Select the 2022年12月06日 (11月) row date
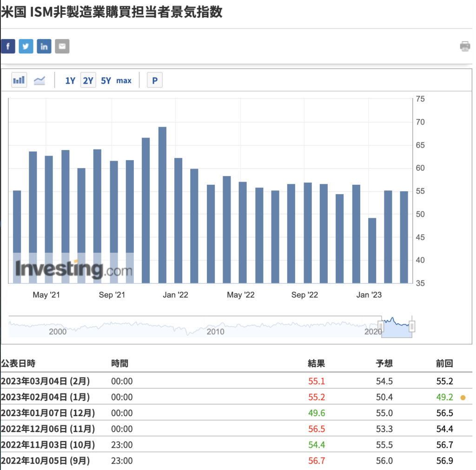The image size is (476, 470). coord(48,429)
